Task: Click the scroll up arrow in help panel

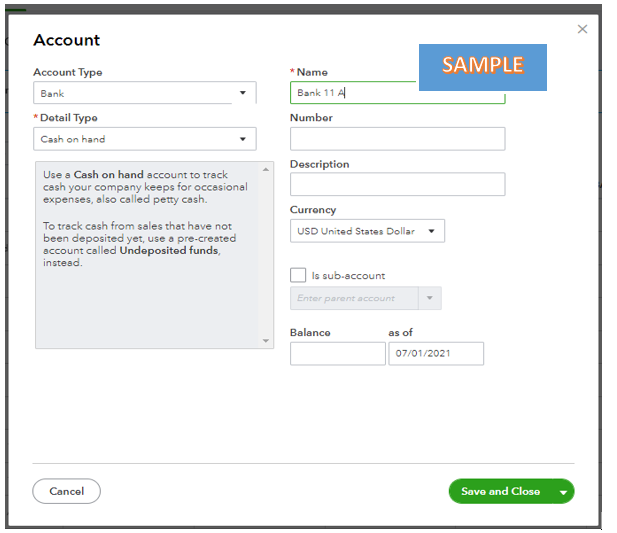Action: pos(266,167)
